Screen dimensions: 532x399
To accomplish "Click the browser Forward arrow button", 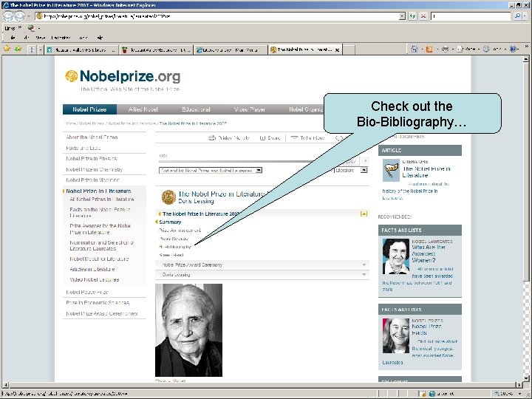I will [x=20, y=16].
